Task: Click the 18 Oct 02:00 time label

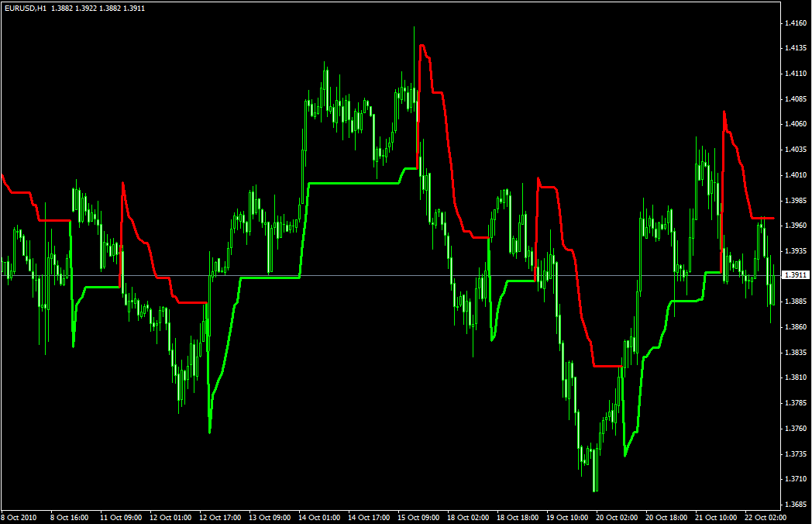Action: 468,517
